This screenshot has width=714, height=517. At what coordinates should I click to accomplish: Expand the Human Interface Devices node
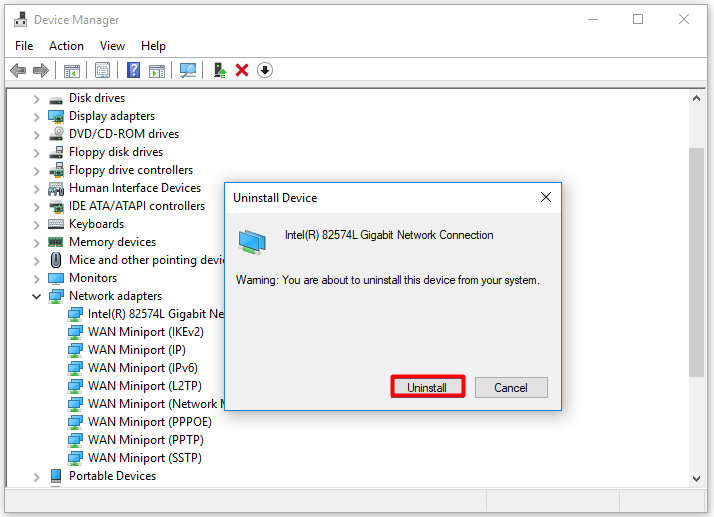[x=36, y=189]
